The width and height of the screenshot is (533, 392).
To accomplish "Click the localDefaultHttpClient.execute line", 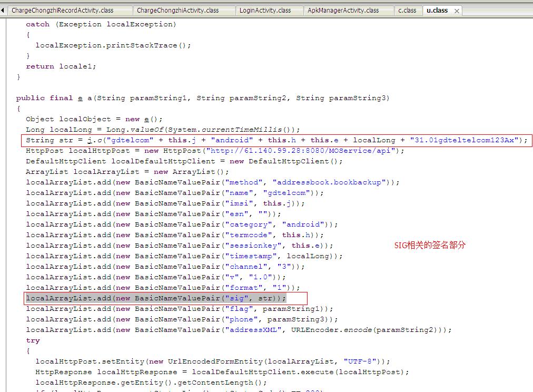I will 222,372.
